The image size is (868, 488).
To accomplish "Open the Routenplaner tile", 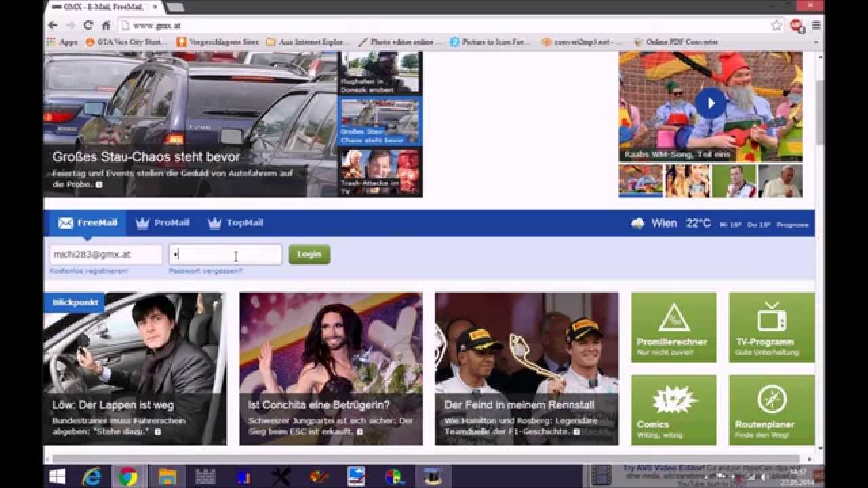I will coord(772,410).
